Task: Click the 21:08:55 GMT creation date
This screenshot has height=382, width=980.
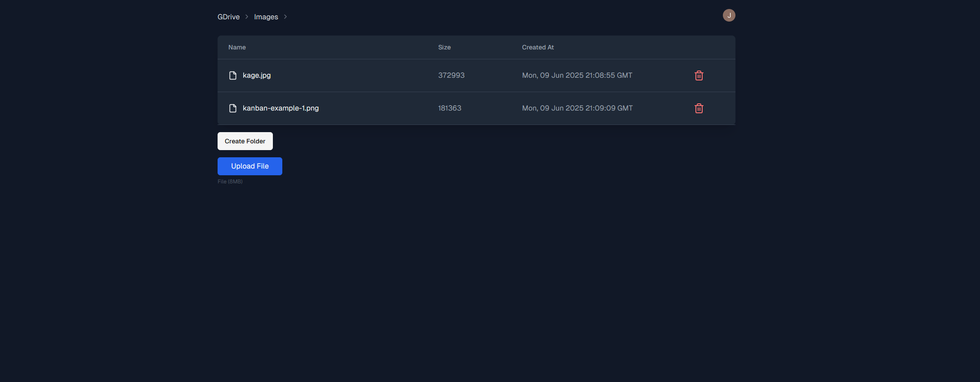Action: click(x=577, y=76)
